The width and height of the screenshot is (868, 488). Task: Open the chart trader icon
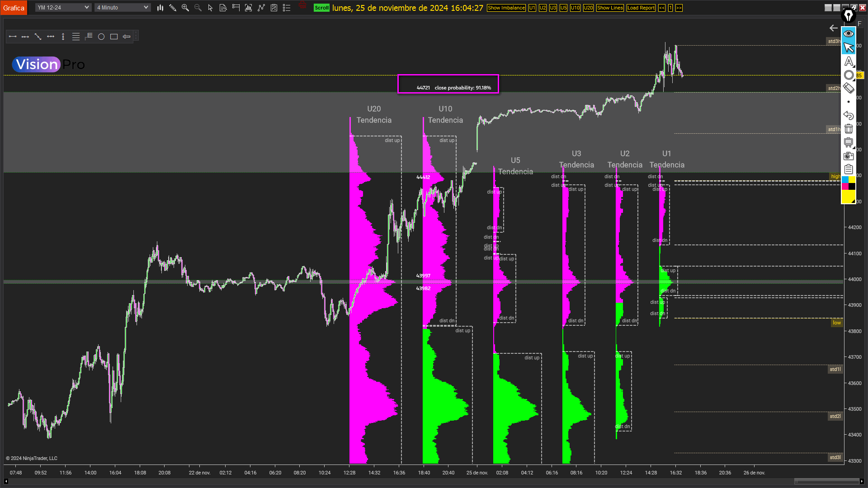[x=236, y=8]
